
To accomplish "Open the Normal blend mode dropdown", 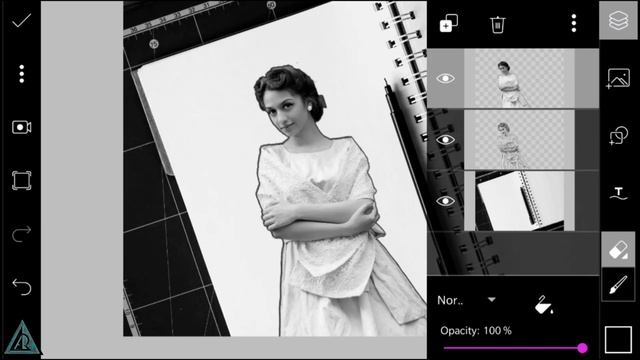I will click(x=467, y=300).
